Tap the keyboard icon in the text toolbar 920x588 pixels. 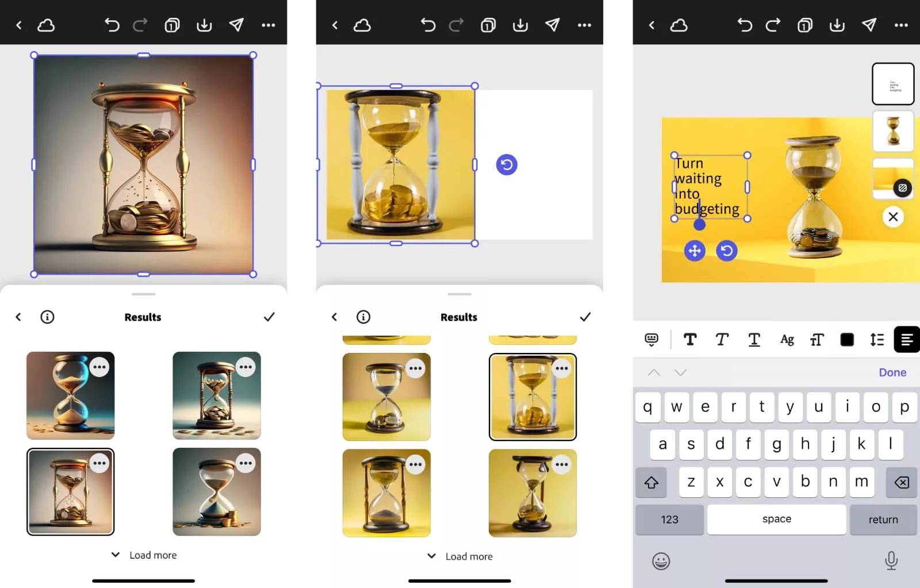pos(651,340)
